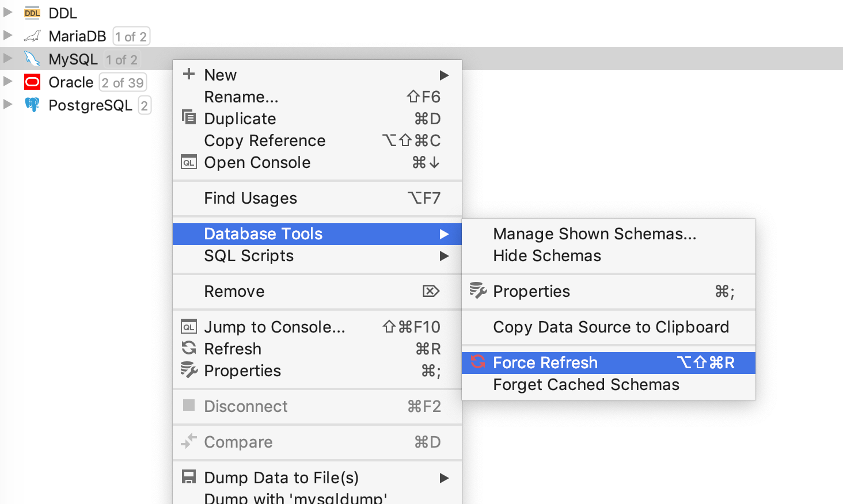
Task: Click the save icon beside Dump Data to File(s)
Action: pyautogui.click(x=188, y=477)
